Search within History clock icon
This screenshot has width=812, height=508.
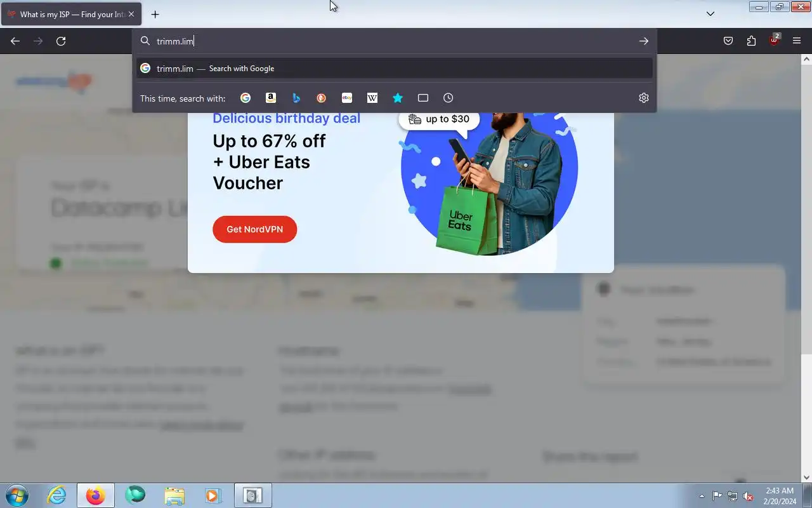point(449,98)
